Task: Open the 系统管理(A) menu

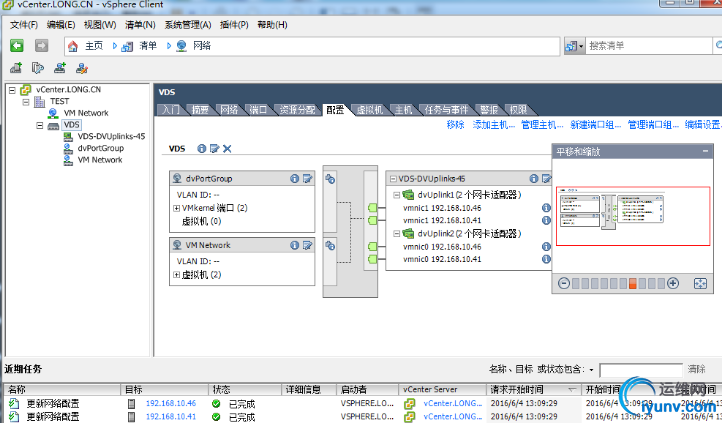Action: (188, 25)
